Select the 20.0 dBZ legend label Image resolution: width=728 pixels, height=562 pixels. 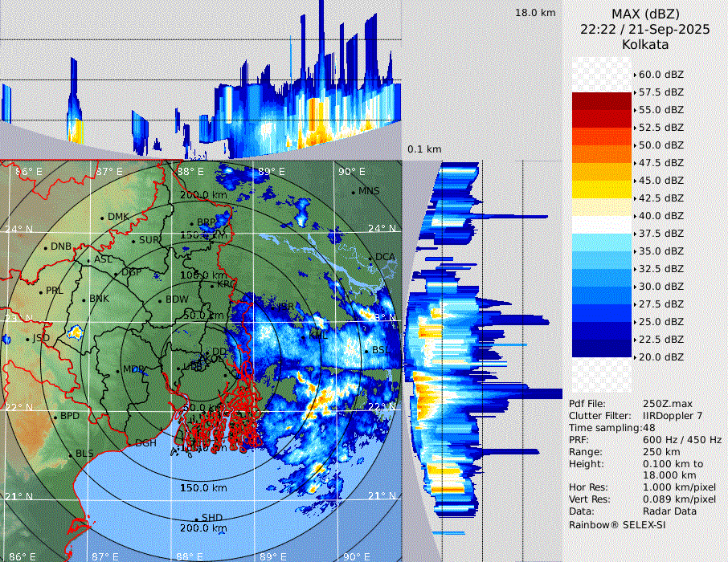point(661,356)
